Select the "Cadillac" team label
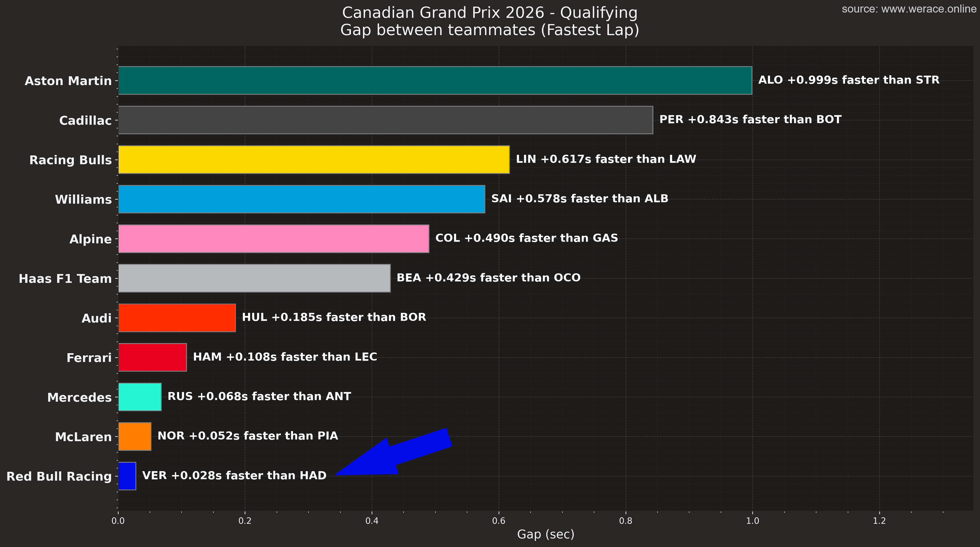The height and width of the screenshot is (547, 980). click(85, 120)
